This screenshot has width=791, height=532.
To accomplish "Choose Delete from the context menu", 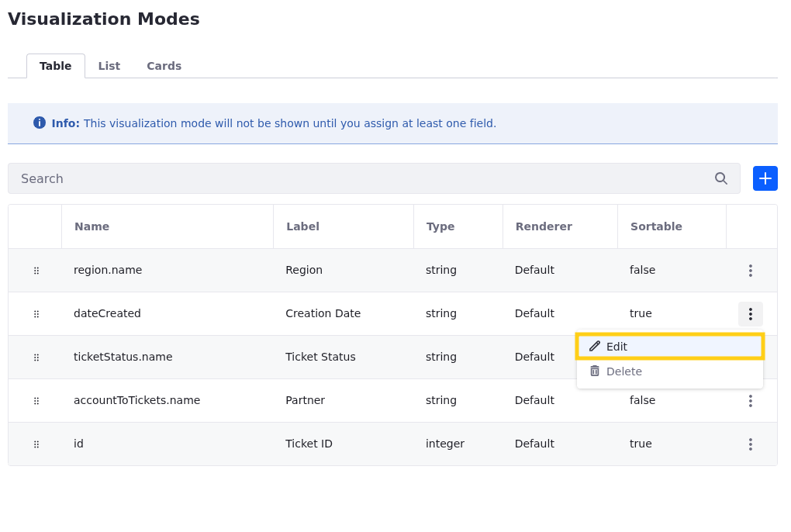I will (x=669, y=371).
